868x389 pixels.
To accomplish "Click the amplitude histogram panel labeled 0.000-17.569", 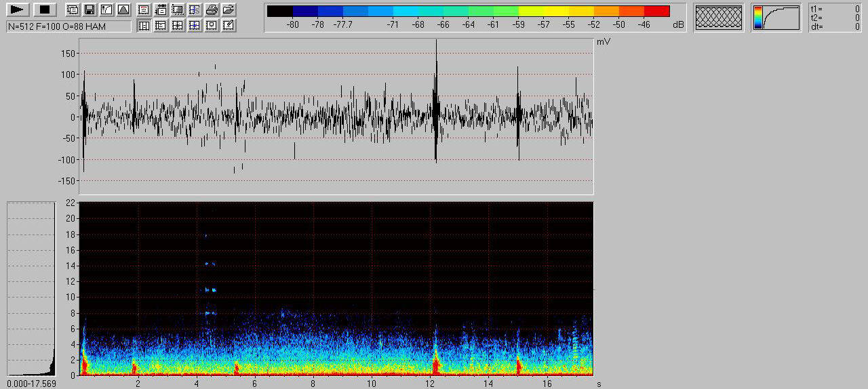I will coord(31,289).
